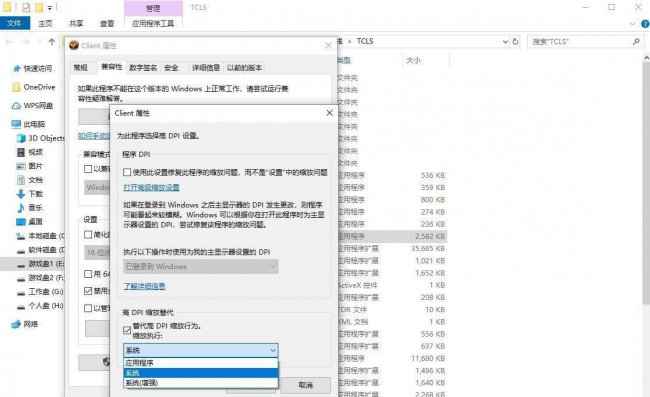The image size is (650, 397).
Task: Enable 使用此设置修复此程序的缩放问题 checkbox
Action: (x=127, y=172)
